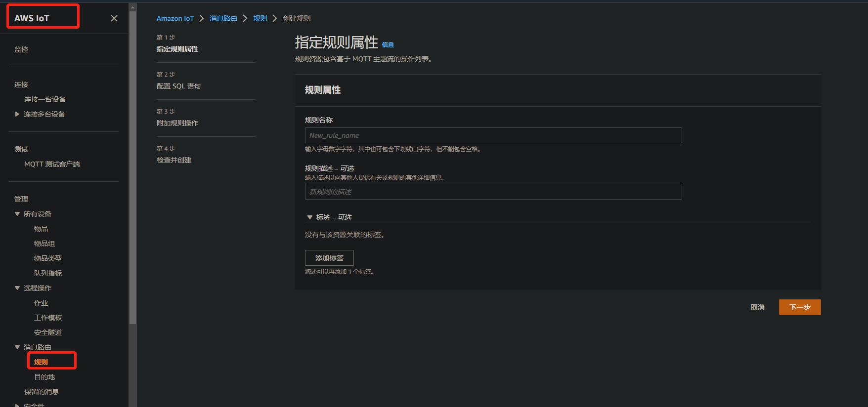
Task: Open 目的地 under 消息路由
Action: click(x=44, y=377)
